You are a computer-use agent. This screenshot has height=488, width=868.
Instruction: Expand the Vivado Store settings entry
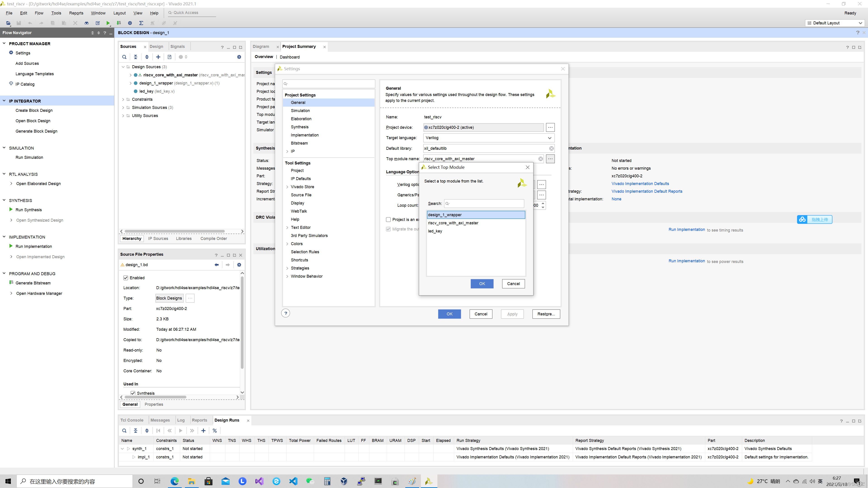coord(287,187)
